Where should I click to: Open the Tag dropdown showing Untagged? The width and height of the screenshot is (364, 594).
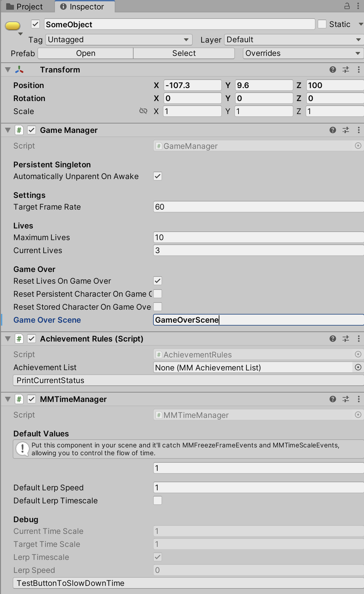coord(119,40)
